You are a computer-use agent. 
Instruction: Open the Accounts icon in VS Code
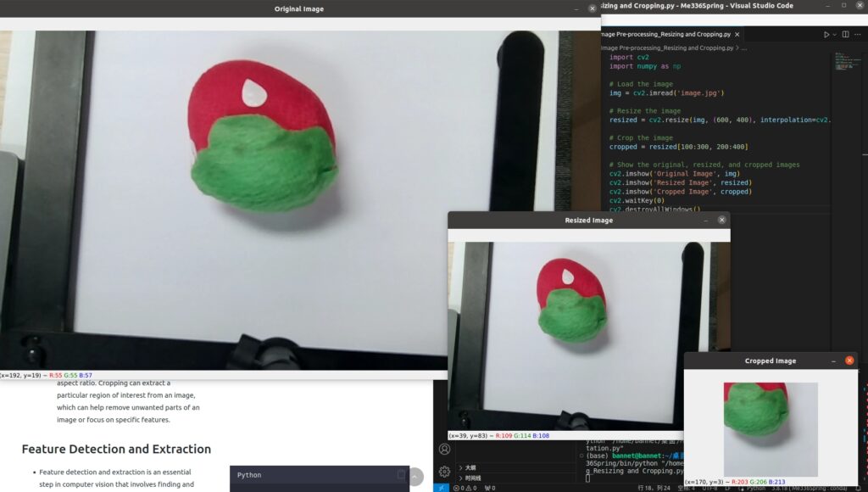444,449
